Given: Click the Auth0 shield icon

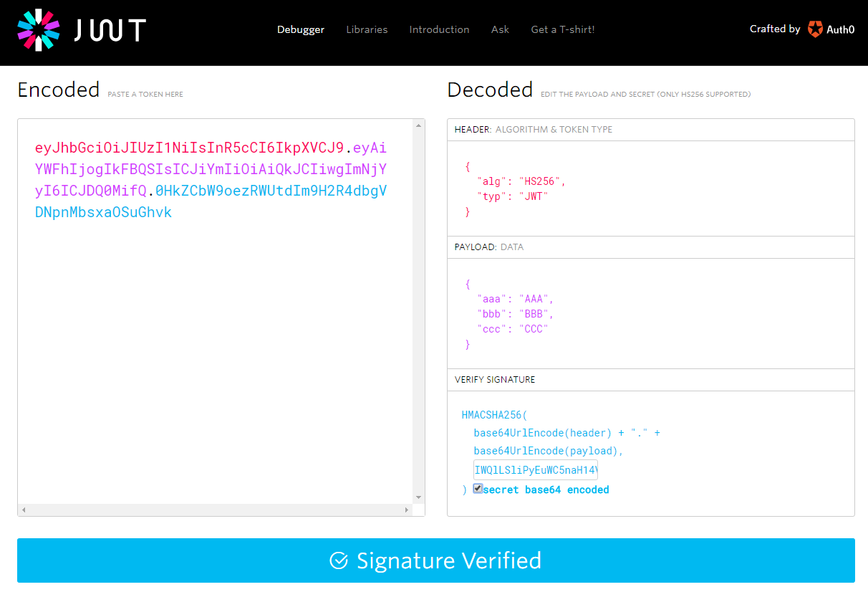Looking at the screenshot, I should click(x=815, y=29).
